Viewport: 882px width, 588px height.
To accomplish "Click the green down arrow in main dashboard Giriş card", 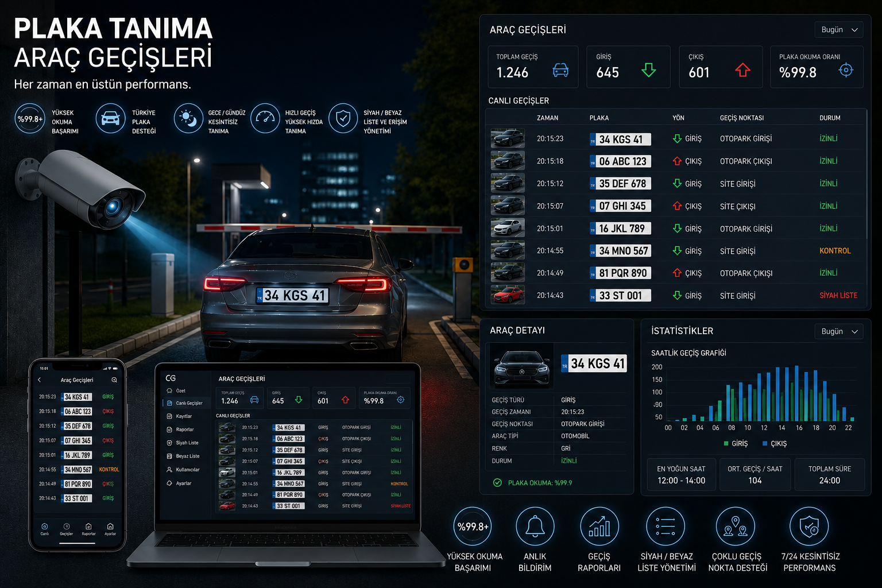I will (x=649, y=70).
